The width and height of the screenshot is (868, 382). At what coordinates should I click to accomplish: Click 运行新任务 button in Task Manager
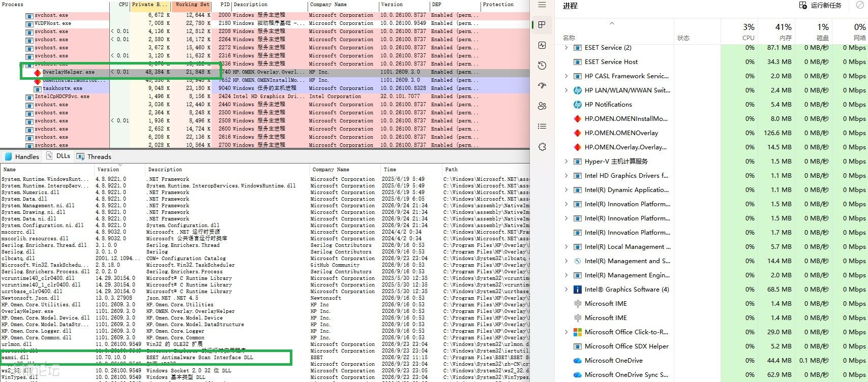[x=820, y=5]
